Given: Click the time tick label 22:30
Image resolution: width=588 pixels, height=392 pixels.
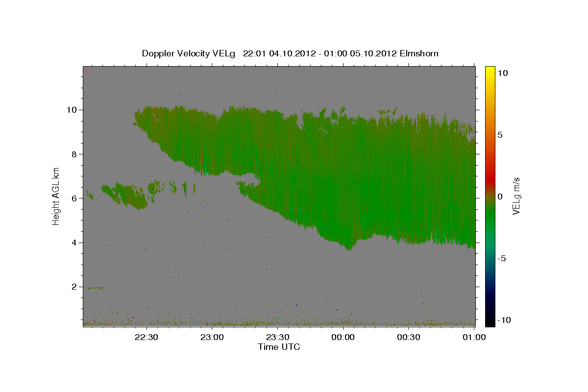Looking at the screenshot, I should [x=146, y=337].
